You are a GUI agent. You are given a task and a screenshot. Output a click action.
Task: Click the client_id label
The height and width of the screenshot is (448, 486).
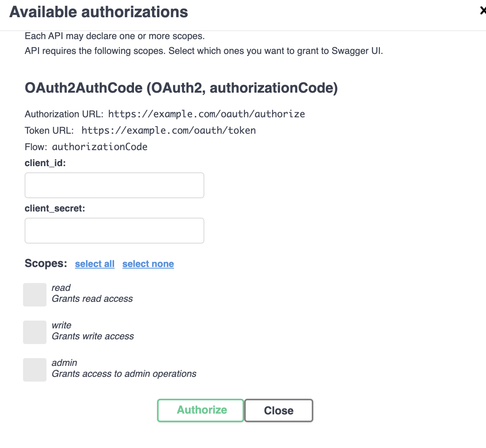tap(45, 163)
